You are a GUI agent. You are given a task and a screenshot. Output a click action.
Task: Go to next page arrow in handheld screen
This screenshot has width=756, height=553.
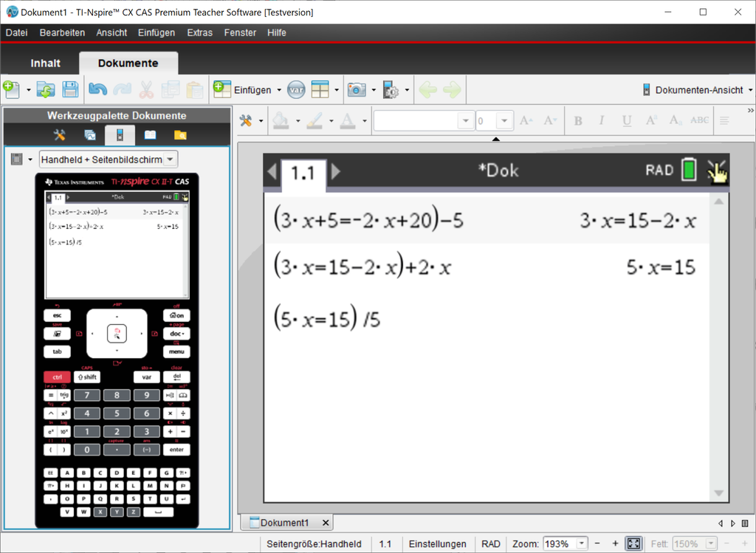tap(336, 171)
